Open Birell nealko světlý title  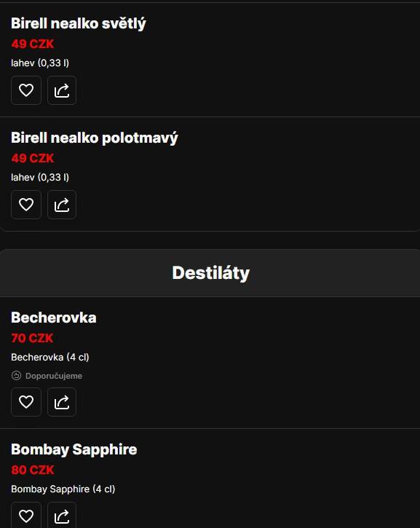tap(79, 23)
